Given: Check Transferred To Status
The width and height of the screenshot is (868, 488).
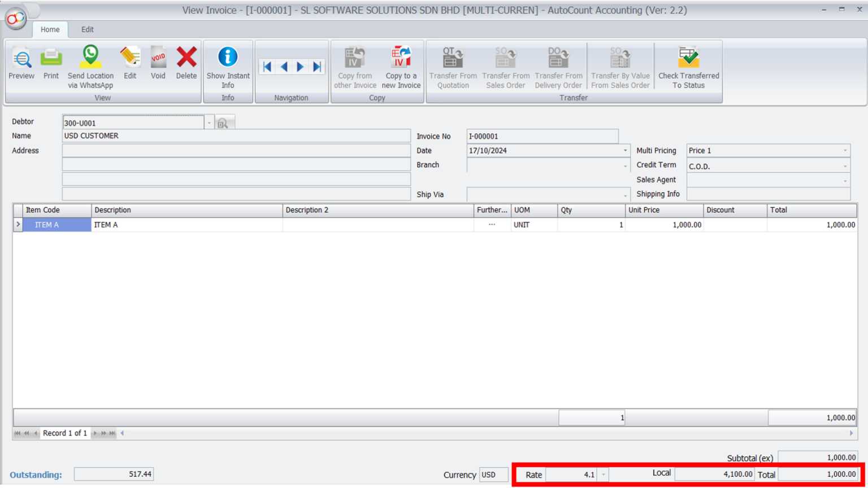Looking at the screenshot, I should (688, 67).
